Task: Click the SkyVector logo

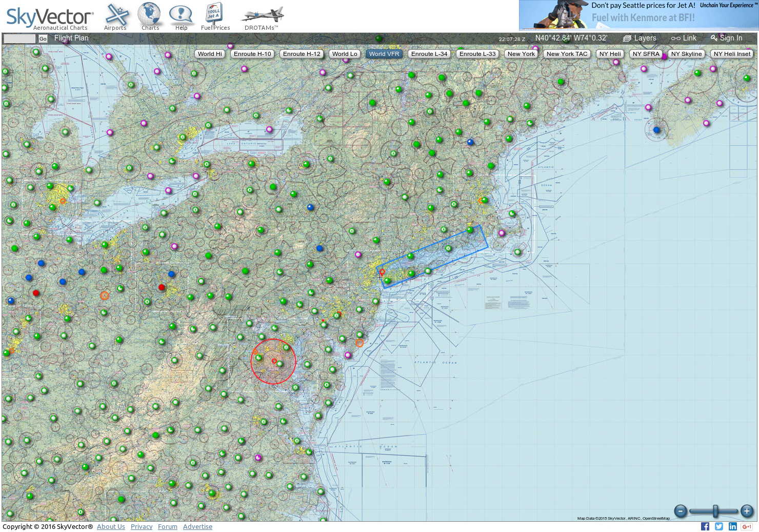Action: (x=50, y=18)
